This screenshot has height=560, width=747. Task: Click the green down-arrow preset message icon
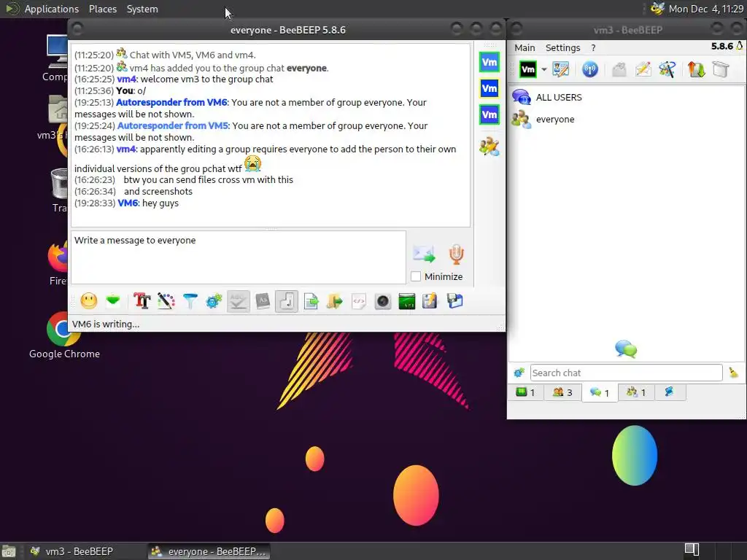coord(113,301)
